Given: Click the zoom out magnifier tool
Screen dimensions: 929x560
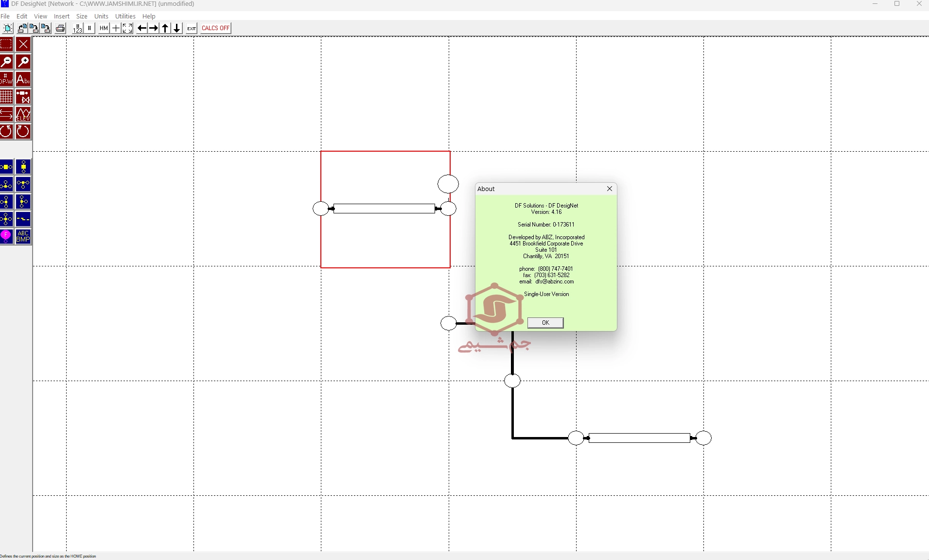Looking at the screenshot, I should tap(6, 62).
